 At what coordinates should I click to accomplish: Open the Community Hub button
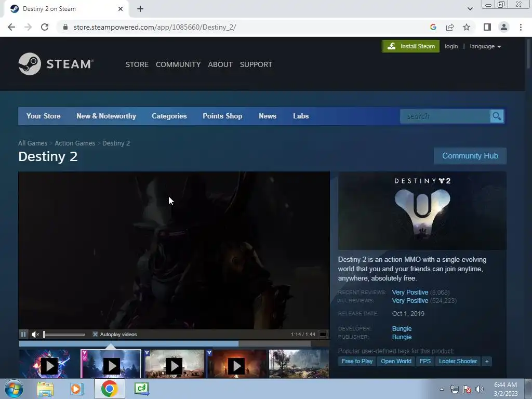click(470, 156)
